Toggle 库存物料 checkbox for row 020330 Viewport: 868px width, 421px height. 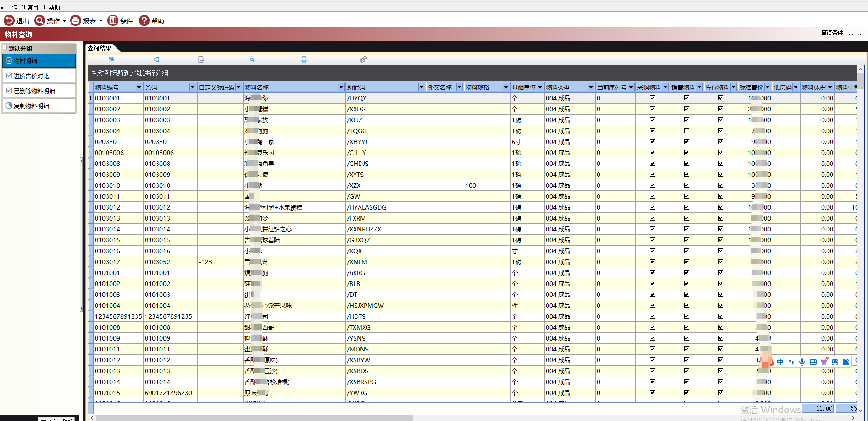tap(721, 142)
